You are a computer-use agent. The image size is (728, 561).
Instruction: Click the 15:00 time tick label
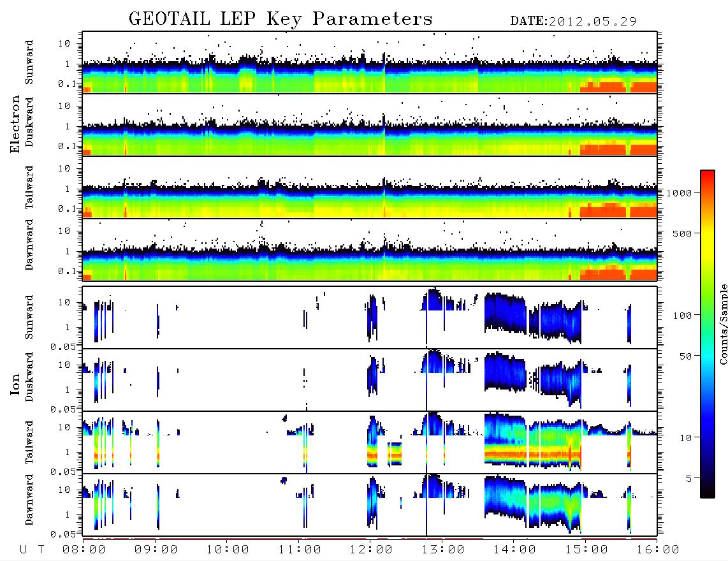(x=586, y=550)
